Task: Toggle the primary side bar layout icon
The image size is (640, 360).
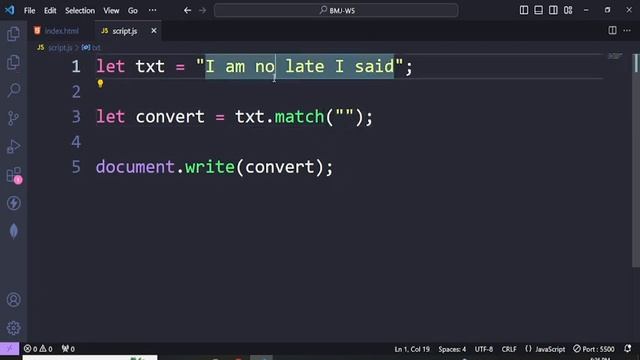Action: coord(524,10)
